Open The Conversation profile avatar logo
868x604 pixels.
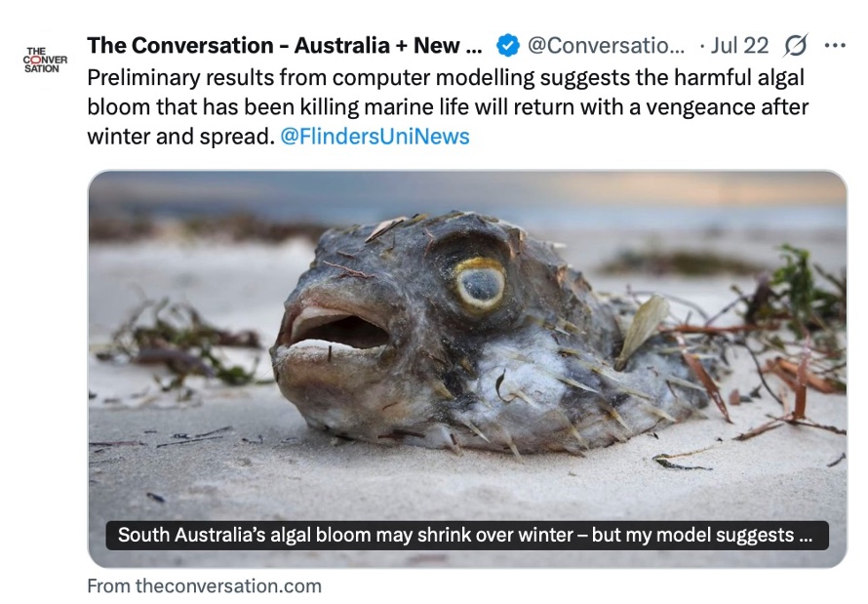pyautogui.click(x=45, y=60)
